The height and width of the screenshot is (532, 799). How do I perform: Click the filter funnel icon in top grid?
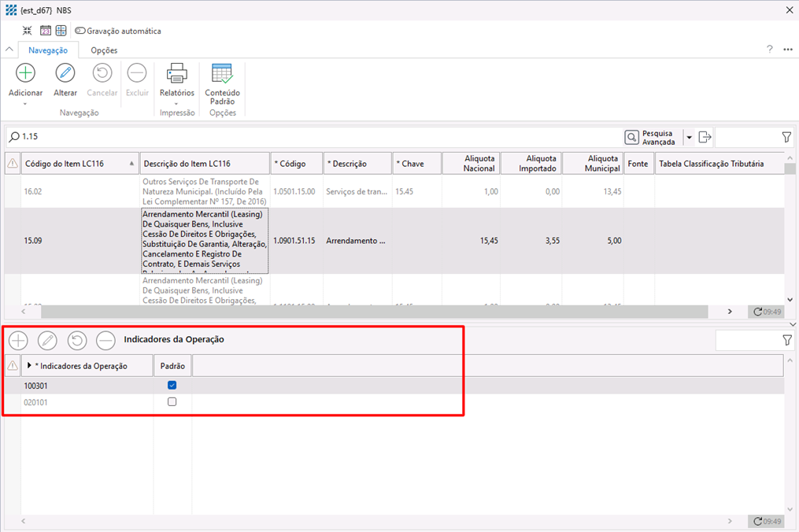pyautogui.click(x=786, y=137)
